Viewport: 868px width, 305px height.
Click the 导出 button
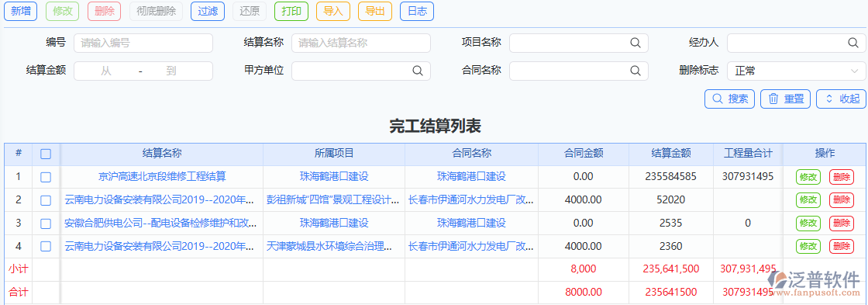(x=375, y=11)
